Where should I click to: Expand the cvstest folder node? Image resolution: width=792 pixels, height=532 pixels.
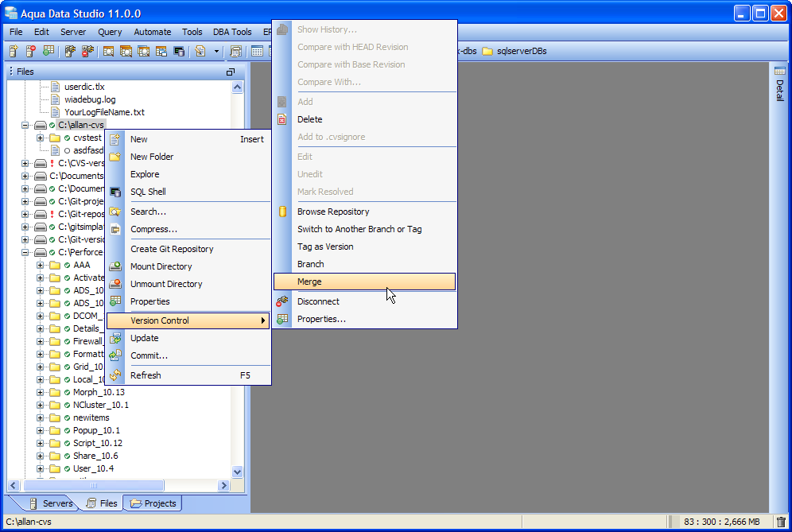coord(40,138)
